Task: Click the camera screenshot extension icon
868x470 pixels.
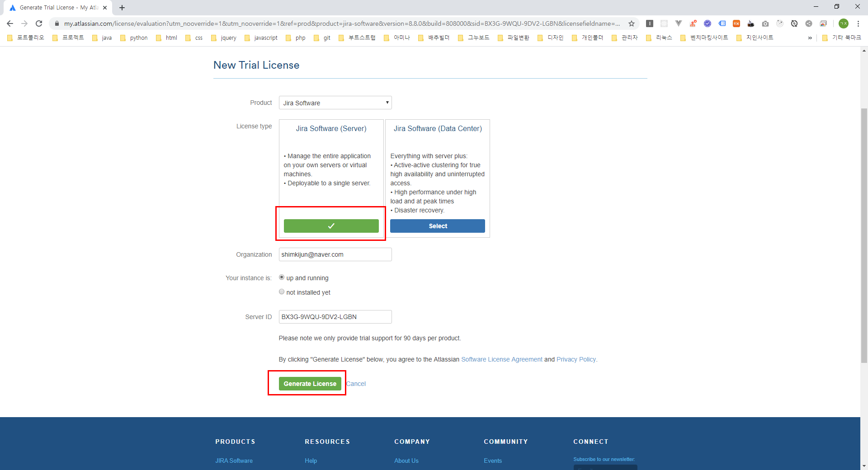Action: click(765, 23)
